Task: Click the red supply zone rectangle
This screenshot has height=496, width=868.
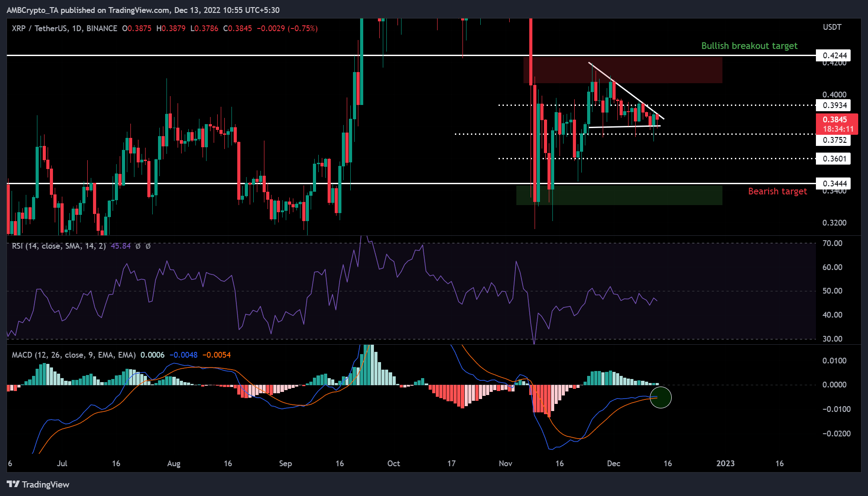Action: point(623,70)
